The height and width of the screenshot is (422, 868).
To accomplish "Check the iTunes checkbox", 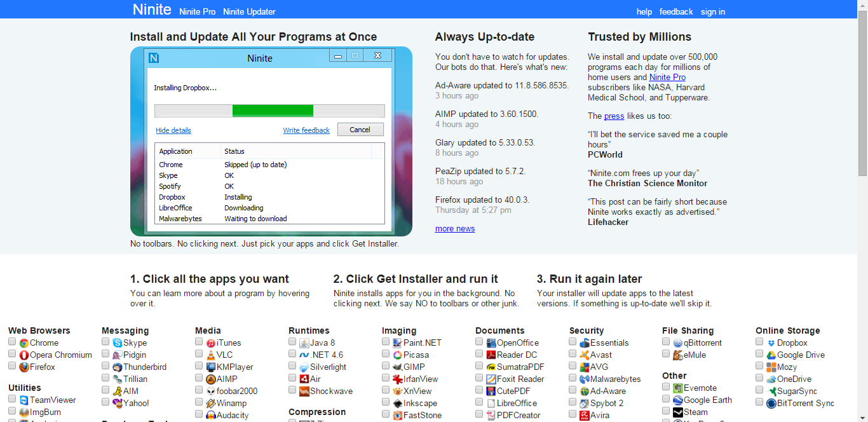I will (200, 342).
